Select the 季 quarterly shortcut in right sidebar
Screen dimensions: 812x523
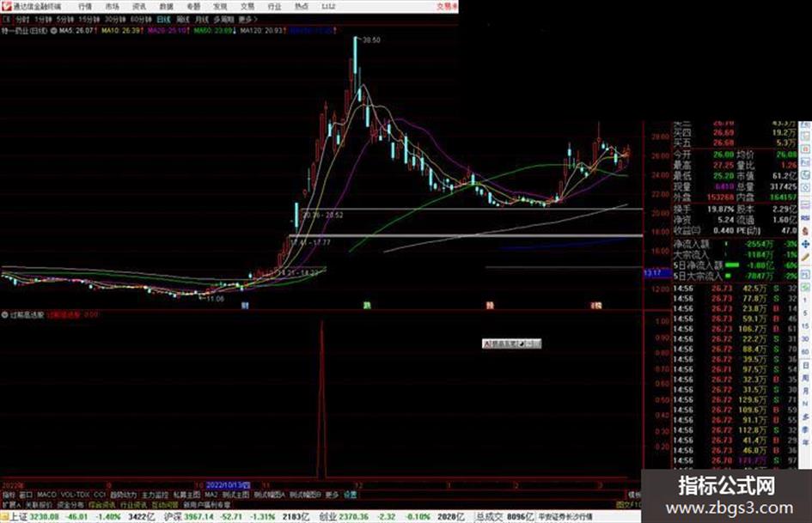click(x=805, y=429)
